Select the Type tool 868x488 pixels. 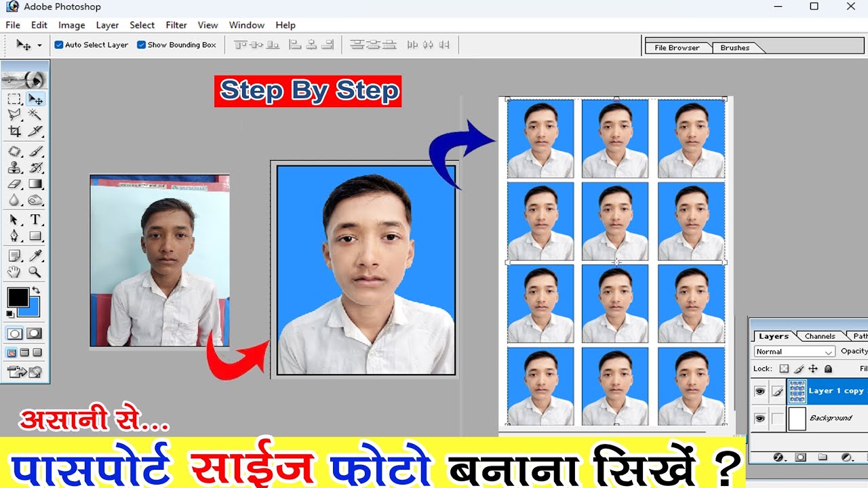pos(35,220)
